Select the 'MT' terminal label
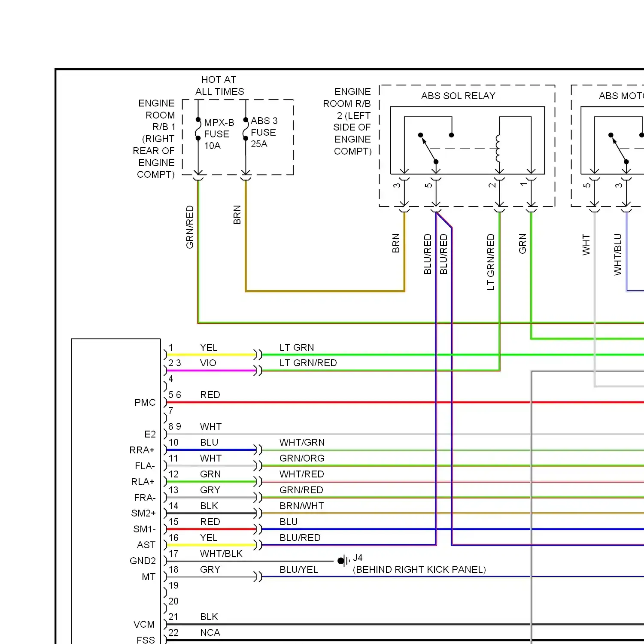This screenshot has width=644, height=644. pos(149,577)
